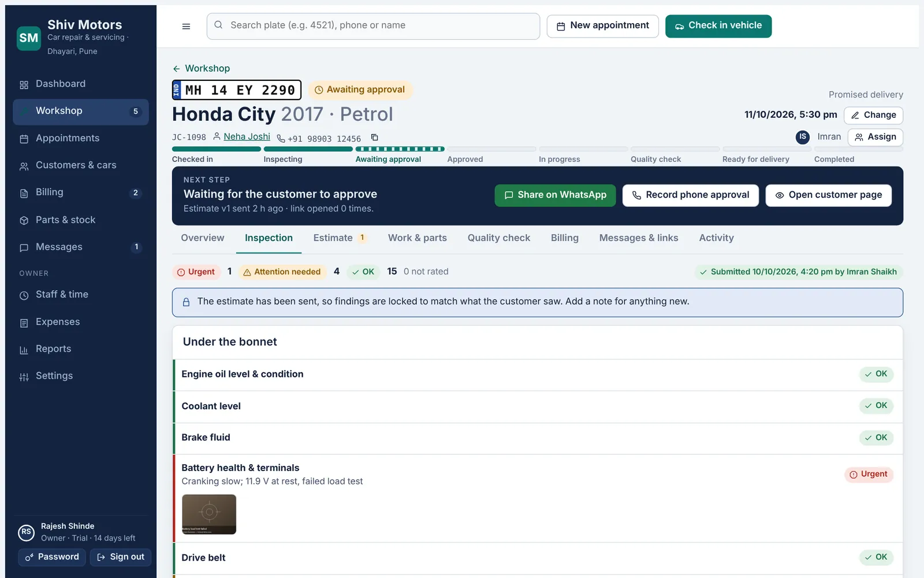The image size is (924, 578).
Task: Click the Check in vehicle button
Action: click(x=718, y=26)
